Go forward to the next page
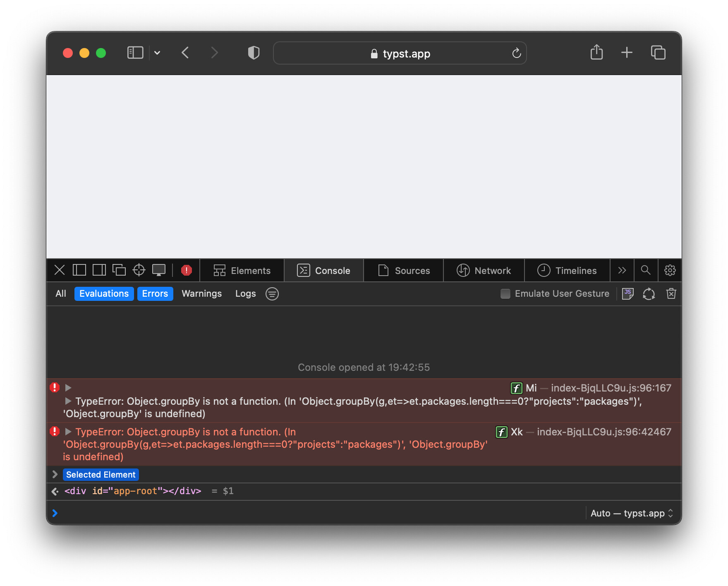The width and height of the screenshot is (728, 586). (214, 53)
